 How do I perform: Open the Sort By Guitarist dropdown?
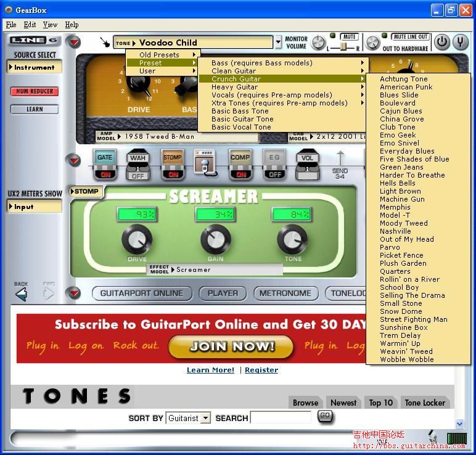point(187,418)
